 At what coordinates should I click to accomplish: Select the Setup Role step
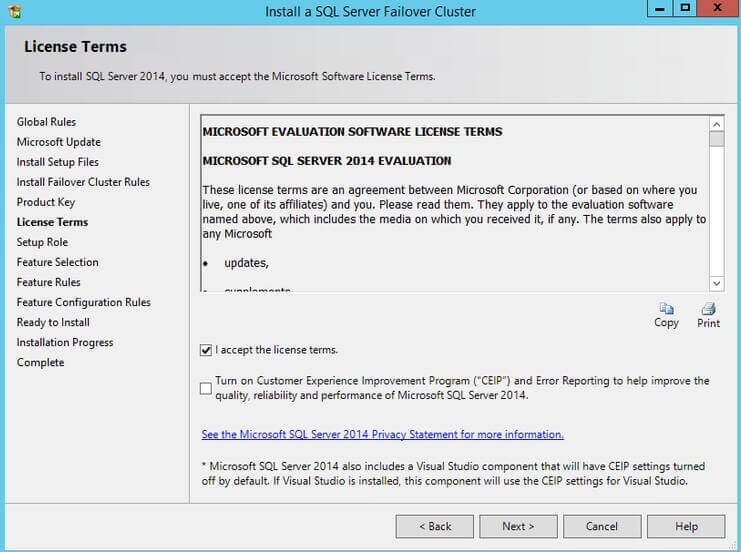tap(43, 242)
